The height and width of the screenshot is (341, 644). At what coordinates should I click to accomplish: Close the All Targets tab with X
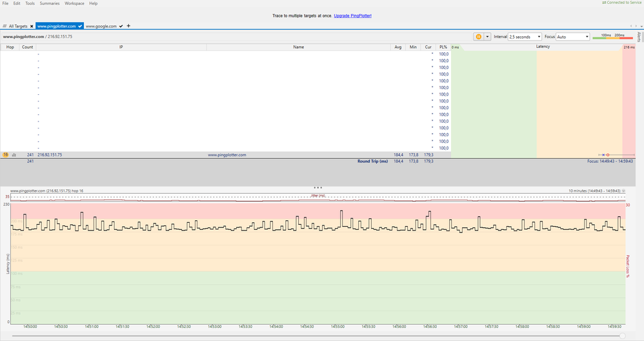(31, 26)
